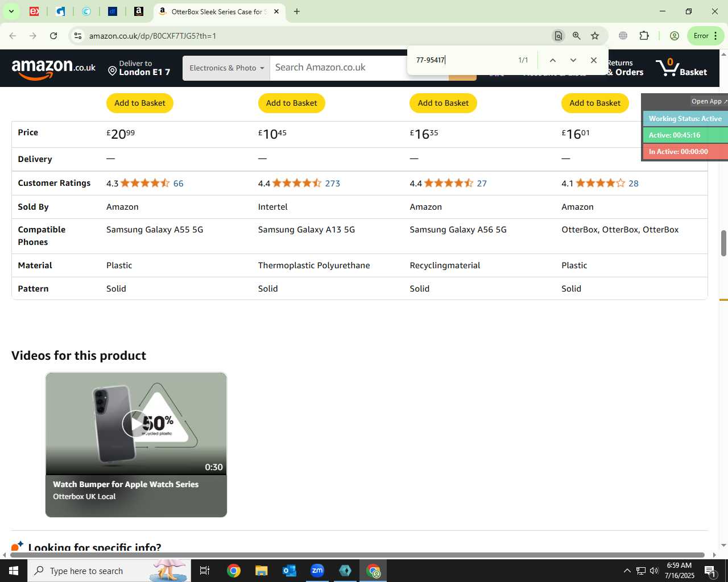The image size is (728, 582).
Task: Show hidden system tray icons
Action: (x=627, y=571)
